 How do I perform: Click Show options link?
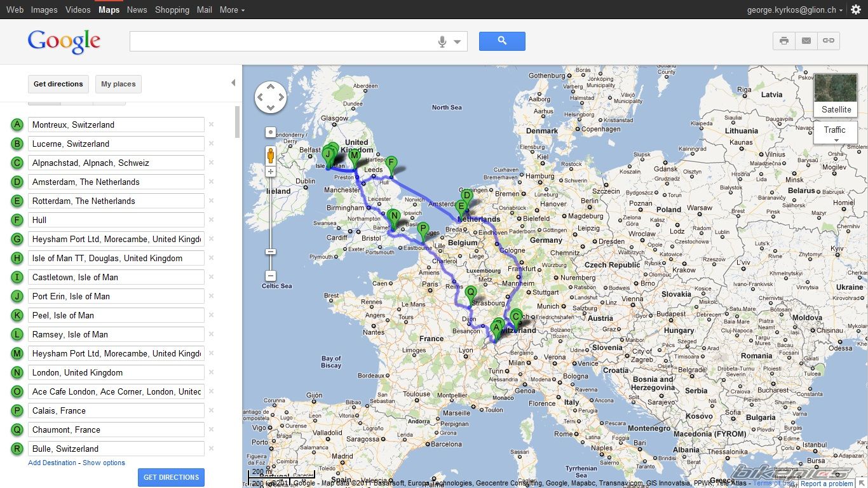pos(104,463)
